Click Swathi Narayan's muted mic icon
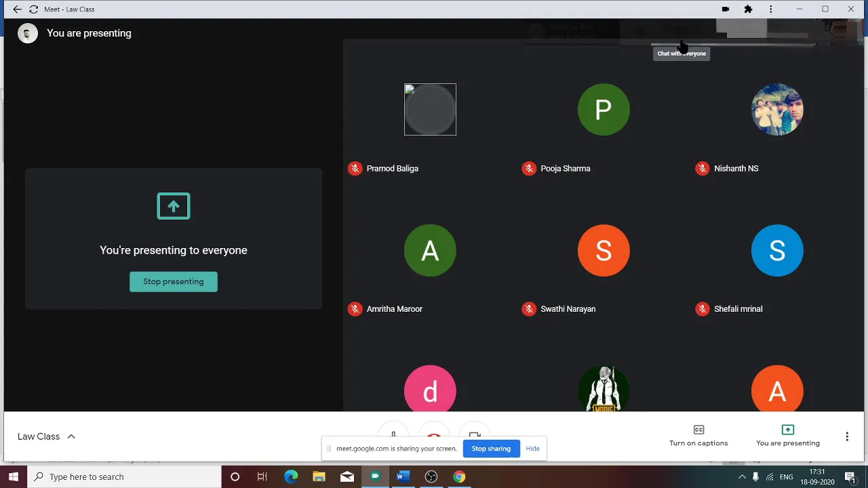The image size is (868, 488). coord(529,309)
